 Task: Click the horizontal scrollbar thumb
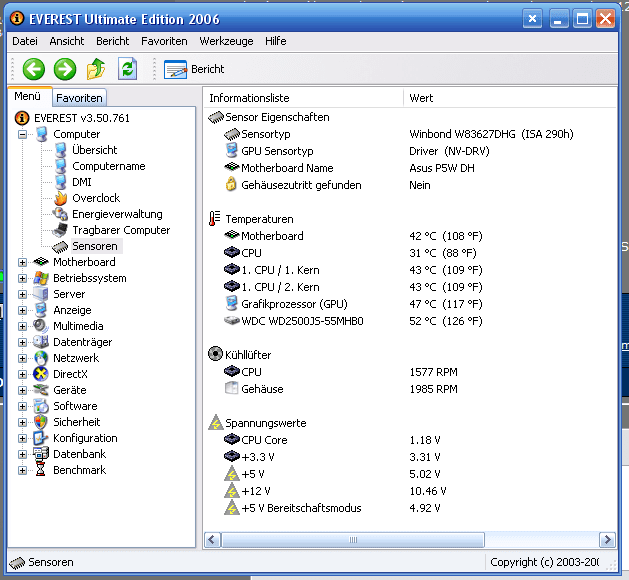353,539
